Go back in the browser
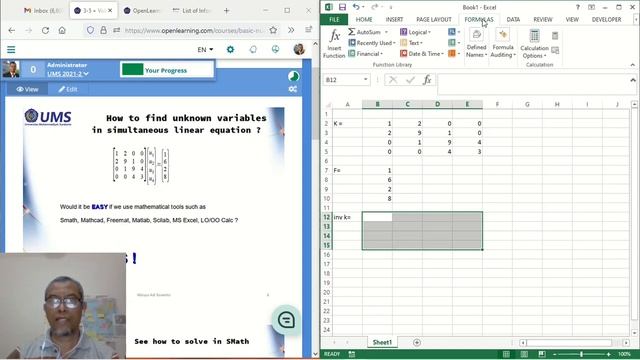This screenshot has width=640, height=360. click(x=12, y=30)
